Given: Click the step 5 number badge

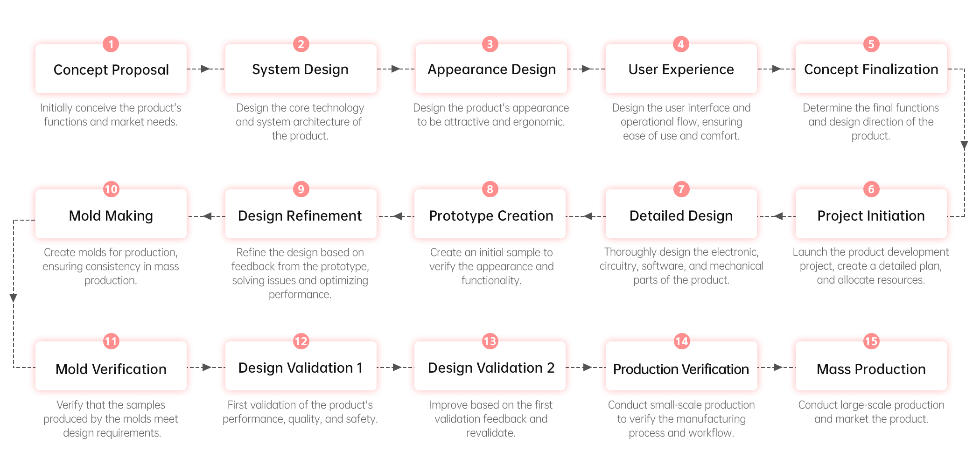Looking at the screenshot, I should [871, 44].
